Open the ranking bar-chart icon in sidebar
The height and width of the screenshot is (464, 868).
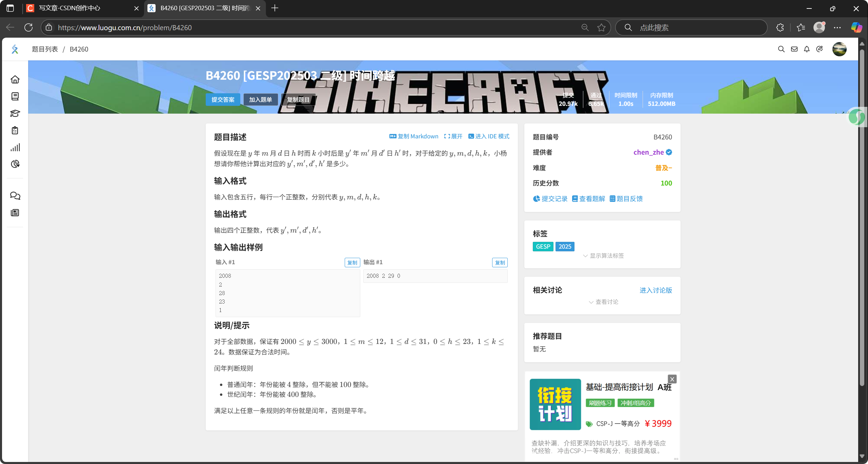[x=15, y=147]
